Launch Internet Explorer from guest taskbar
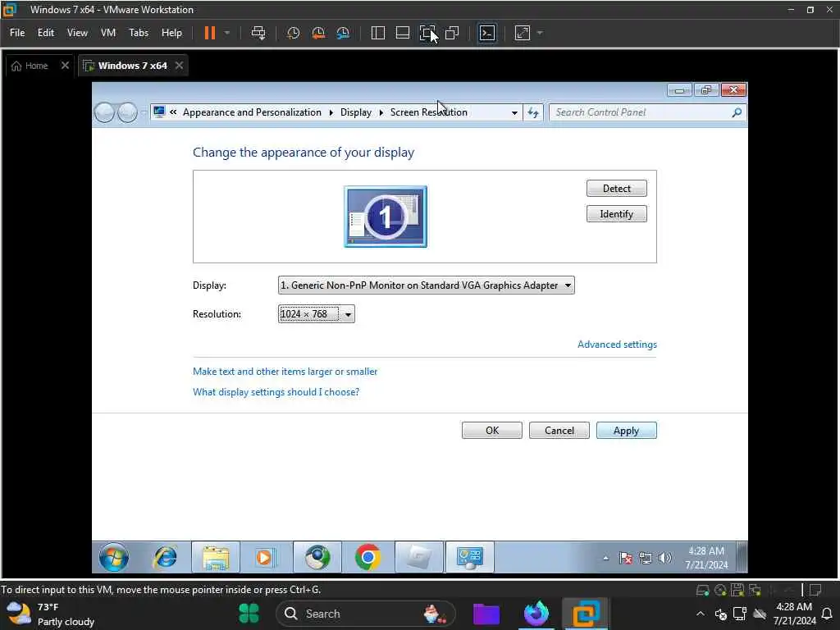 [x=165, y=557]
